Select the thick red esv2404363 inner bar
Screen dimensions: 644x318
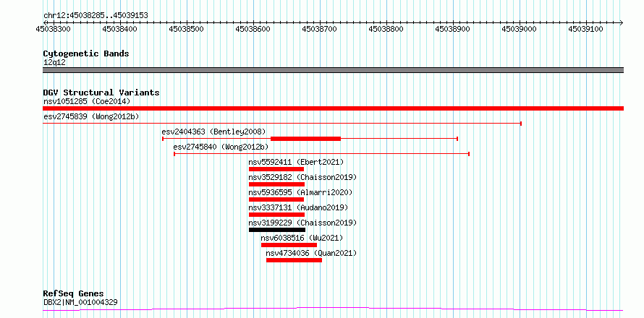tap(305, 139)
